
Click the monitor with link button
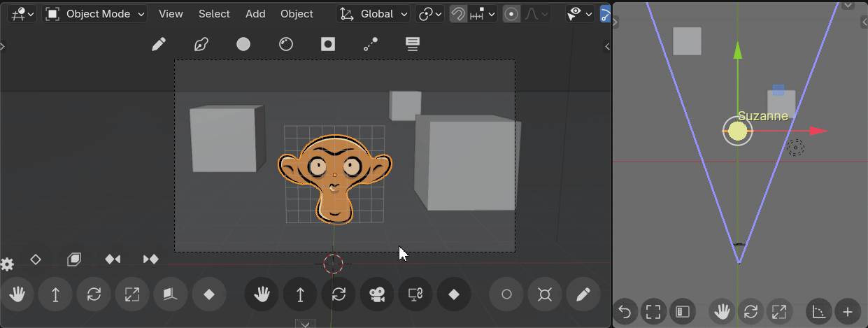[x=415, y=294]
